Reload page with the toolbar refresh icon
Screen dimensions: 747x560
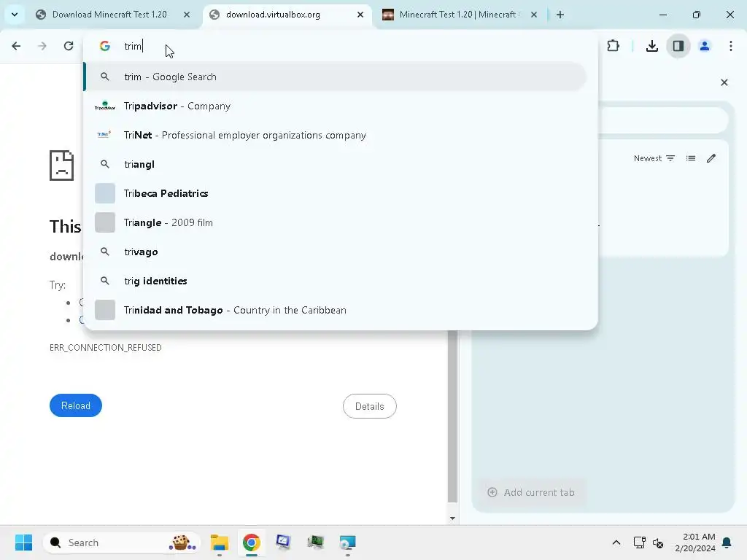coord(69,46)
